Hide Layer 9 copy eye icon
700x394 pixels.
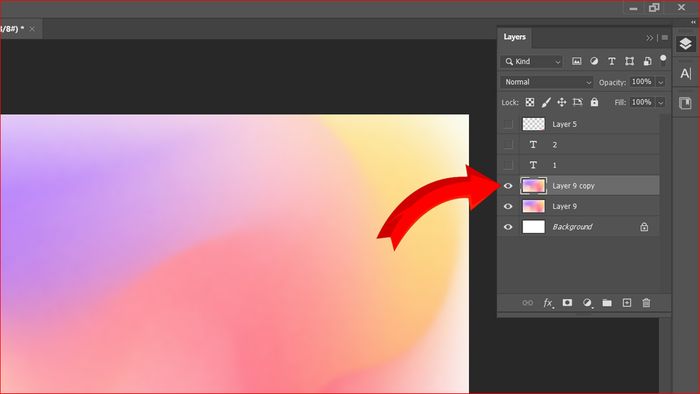coord(508,186)
